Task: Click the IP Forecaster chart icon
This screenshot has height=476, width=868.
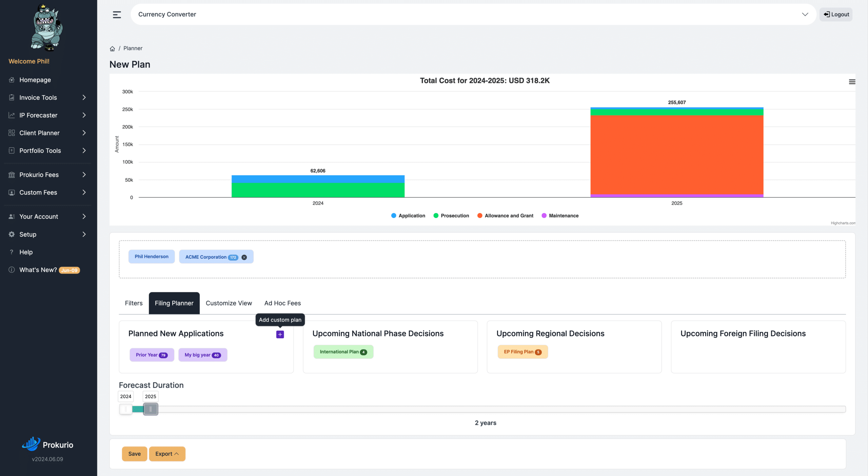Action: (12, 115)
